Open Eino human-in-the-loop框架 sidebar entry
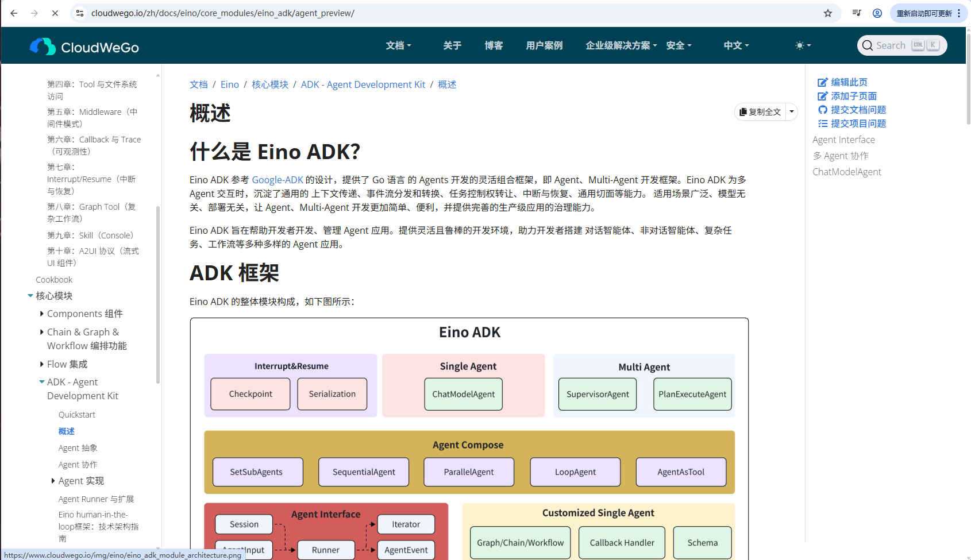This screenshot has height=560, width=971. pos(99,527)
